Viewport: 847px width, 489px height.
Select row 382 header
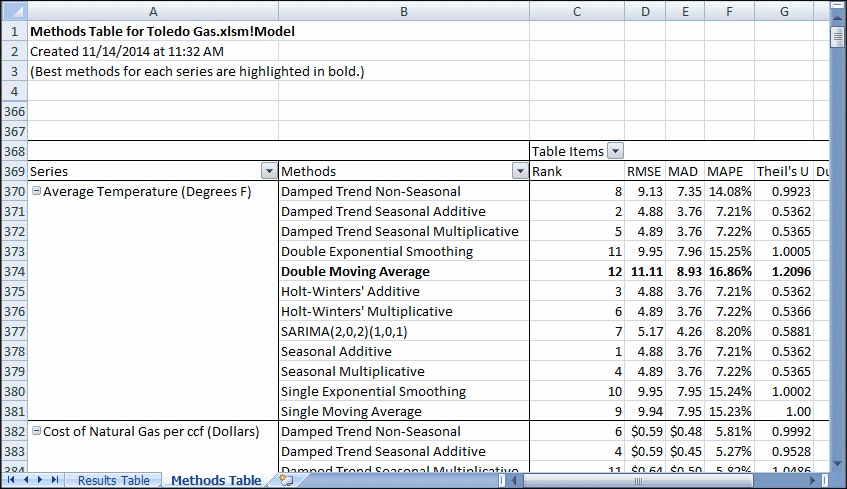pyautogui.click(x=14, y=431)
